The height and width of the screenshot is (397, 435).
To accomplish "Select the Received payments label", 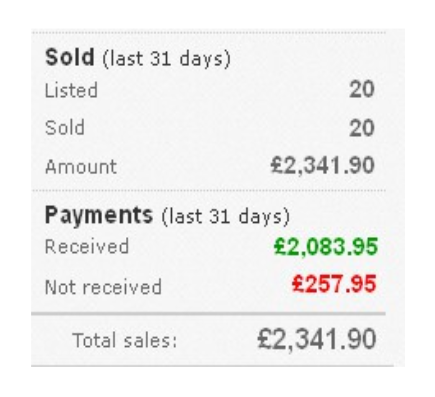I will click(87, 247).
